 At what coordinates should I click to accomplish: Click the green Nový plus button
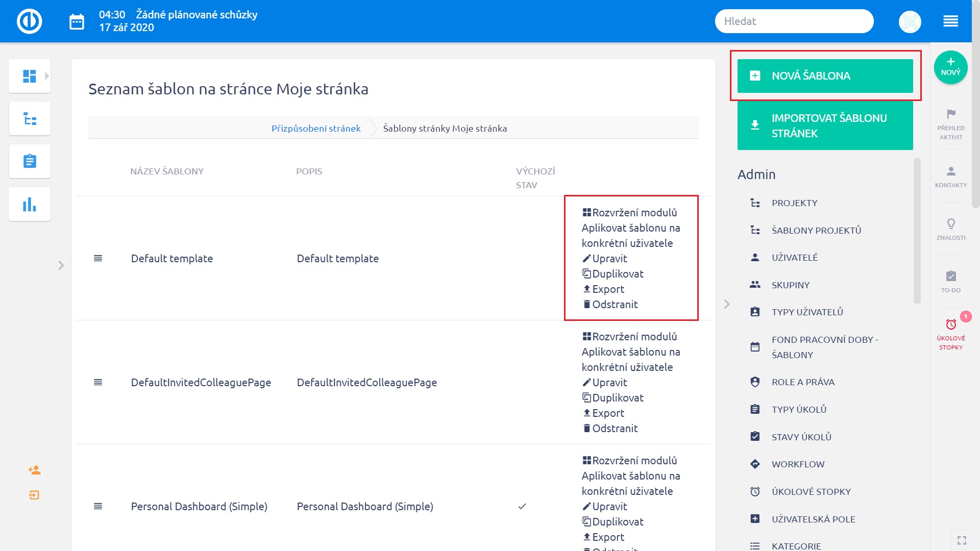950,67
